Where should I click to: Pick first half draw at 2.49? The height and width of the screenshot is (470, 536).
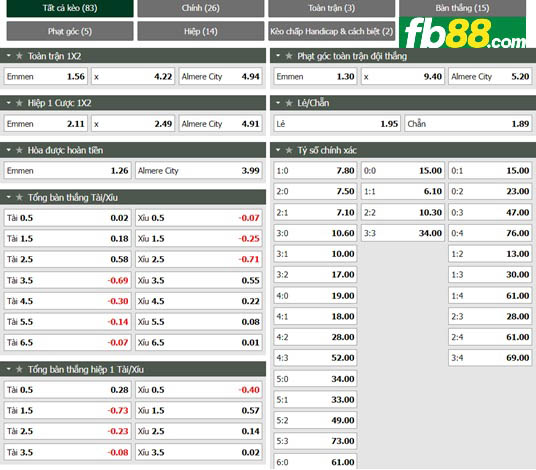click(133, 123)
